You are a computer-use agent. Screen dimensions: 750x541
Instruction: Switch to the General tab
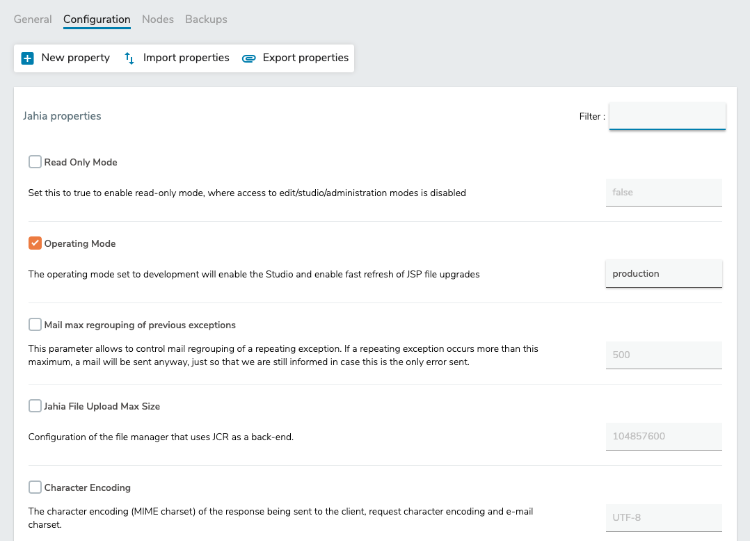coord(33,19)
